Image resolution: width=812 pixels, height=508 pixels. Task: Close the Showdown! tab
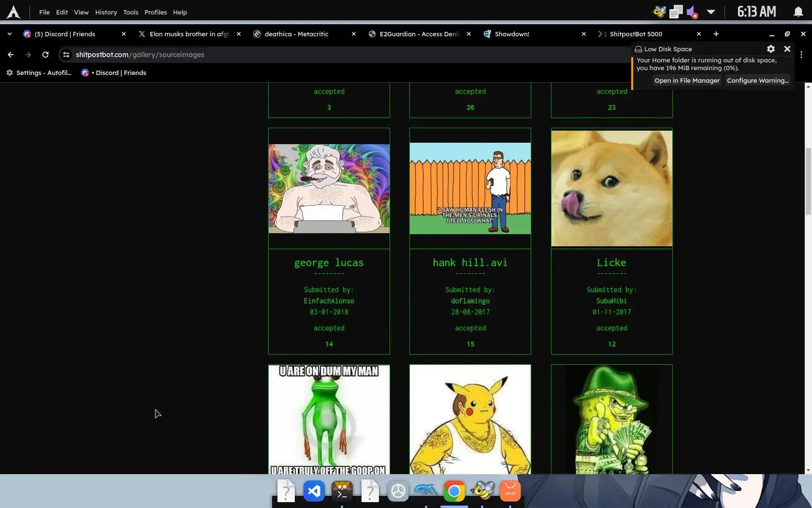pos(584,34)
